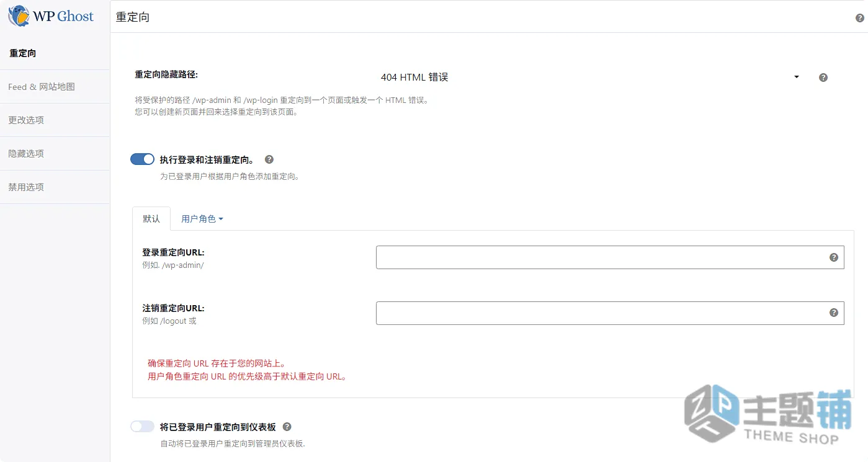Click text 您可以创建新页面并回来选择重定向到该页面

[x=216, y=112]
